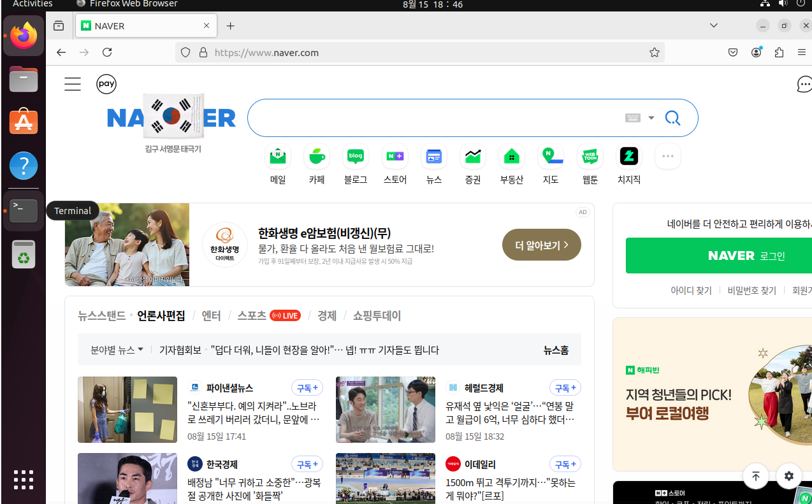Image resolution: width=812 pixels, height=504 pixels.
Task: Select the NAVER browser tab
Action: tap(146, 26)
